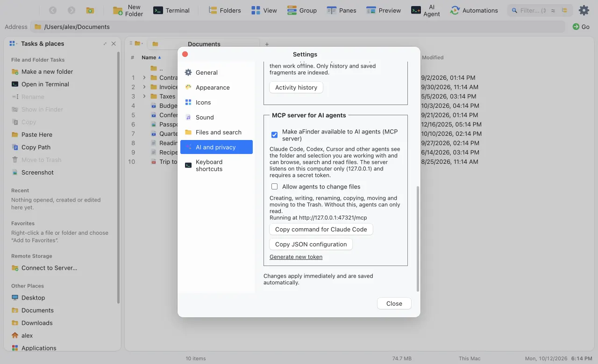Select Files and search in Settings
The image size is (598, 364).
[216, 132]
